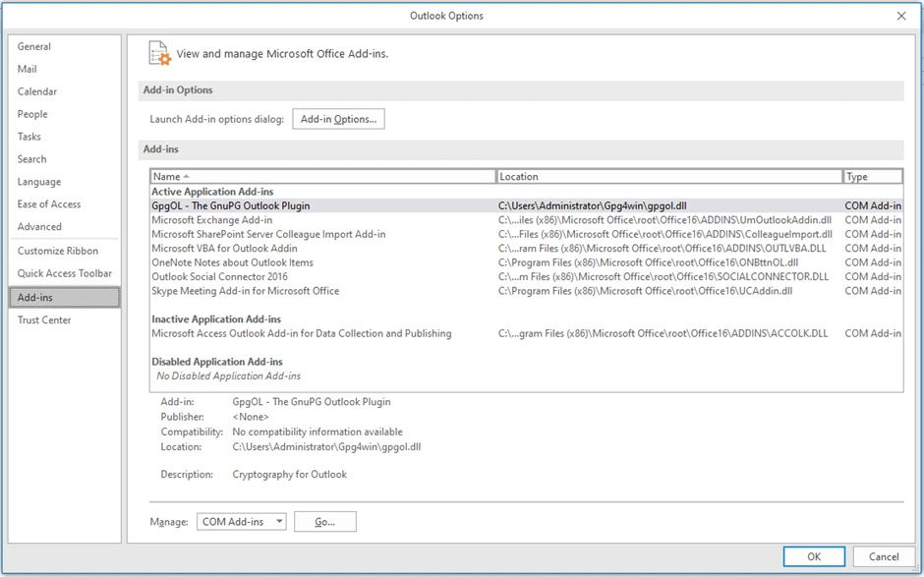Click the Add-in Options button
The width and height of the screenshot is (924, 577).
pyautogui.click(x=337, y=118)
